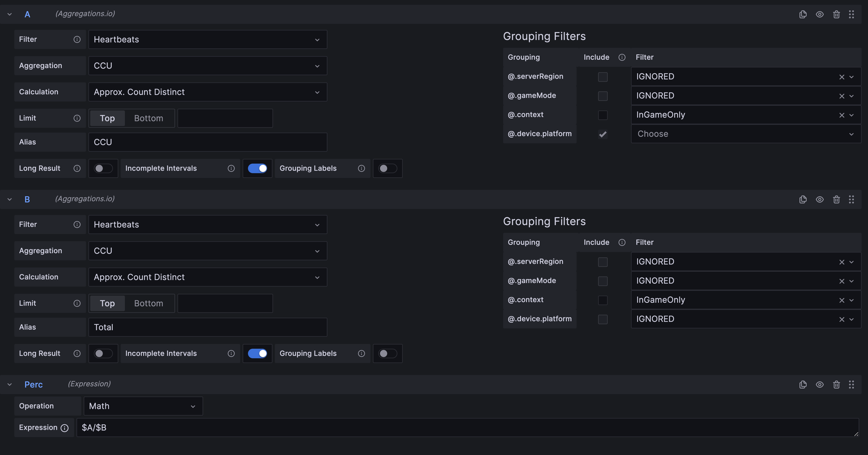The height and width of the screenshot is (455, 868).
Task: Open the Calculation dropdown in query A
Action: tap(208, 92)
